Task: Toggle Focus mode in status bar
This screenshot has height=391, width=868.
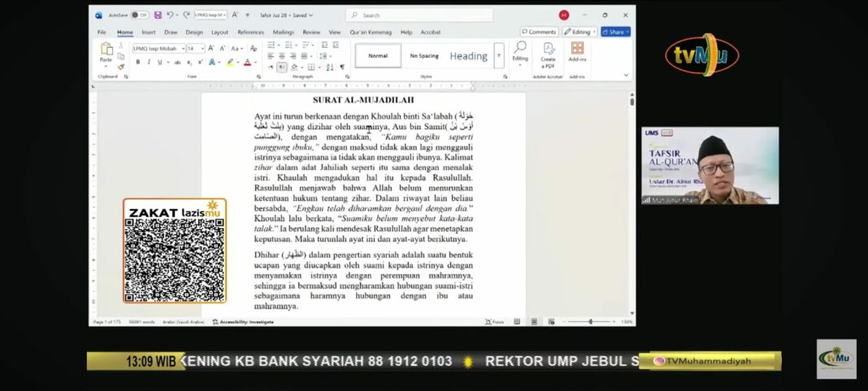Action: pyautogui.click(x=495, y=322)
